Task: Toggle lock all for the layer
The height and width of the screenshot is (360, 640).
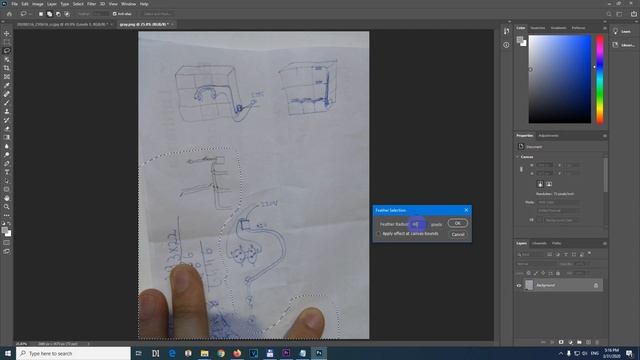Action: (x=558, y=273)
